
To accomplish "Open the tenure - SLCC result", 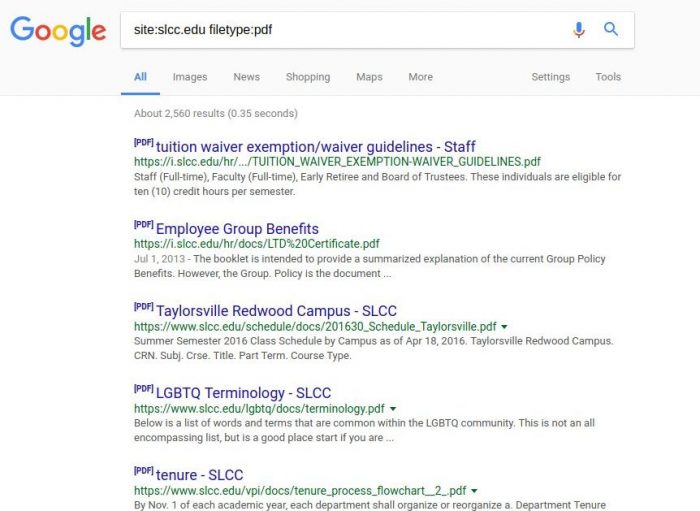I will coord(200,475).
